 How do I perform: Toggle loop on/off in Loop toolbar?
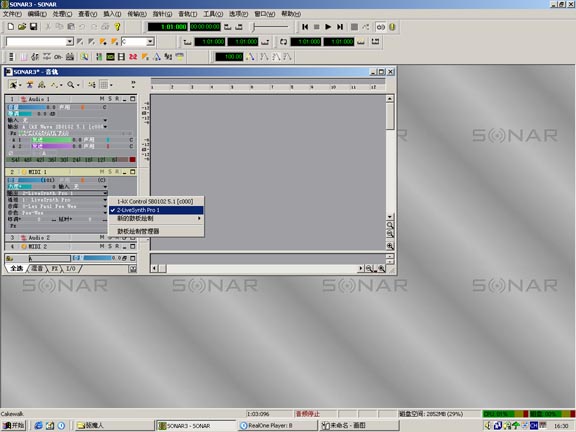(283, 42)
